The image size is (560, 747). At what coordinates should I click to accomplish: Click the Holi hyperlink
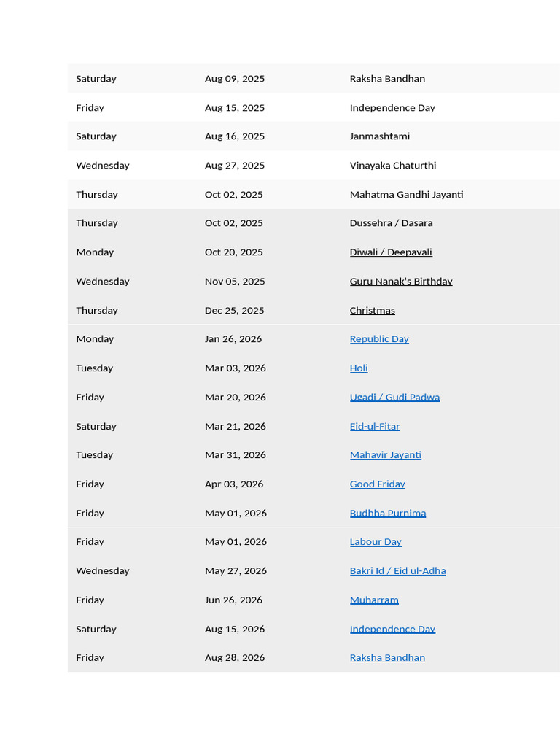[x=359, y=368]
